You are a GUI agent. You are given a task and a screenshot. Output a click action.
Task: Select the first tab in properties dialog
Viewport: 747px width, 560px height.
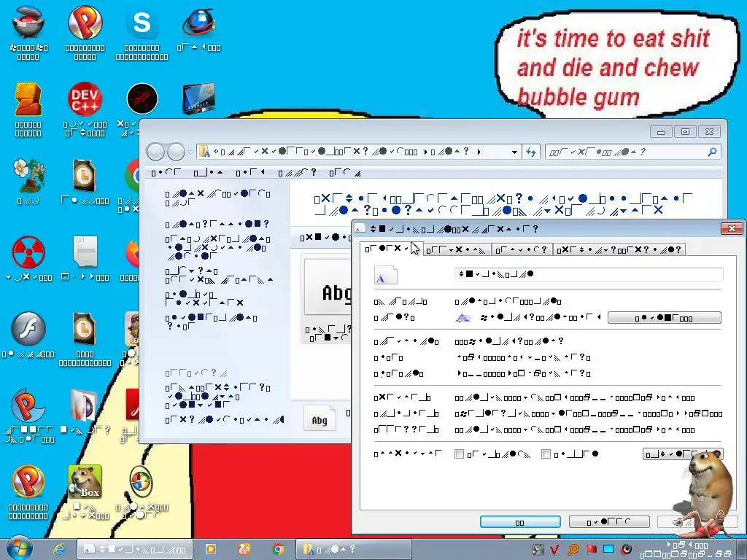pyautogui.click(x=392, y=249)
